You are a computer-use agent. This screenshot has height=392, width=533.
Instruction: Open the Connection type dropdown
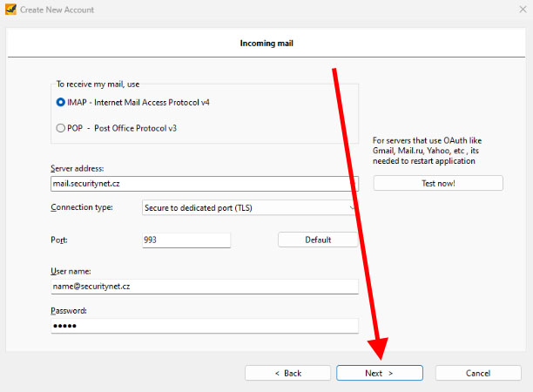249,208
